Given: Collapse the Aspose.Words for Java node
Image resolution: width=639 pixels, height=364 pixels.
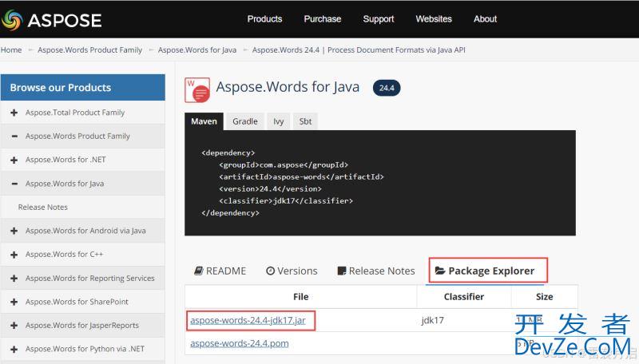Looking at the screenshot, I should click(x=14, y=184).
